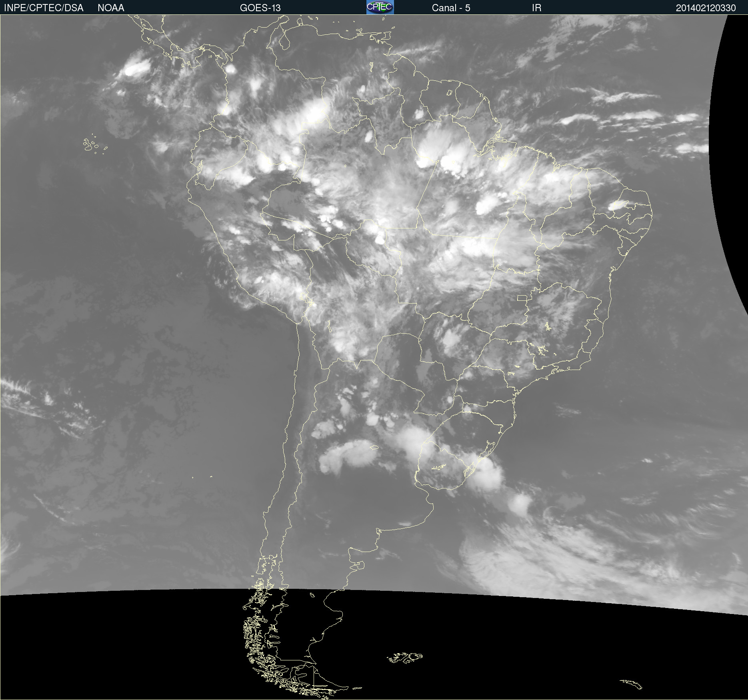Click the INPE/CPTEC/DSA header text
Viewport: 748px width, 700px height.
coord(44,8)
